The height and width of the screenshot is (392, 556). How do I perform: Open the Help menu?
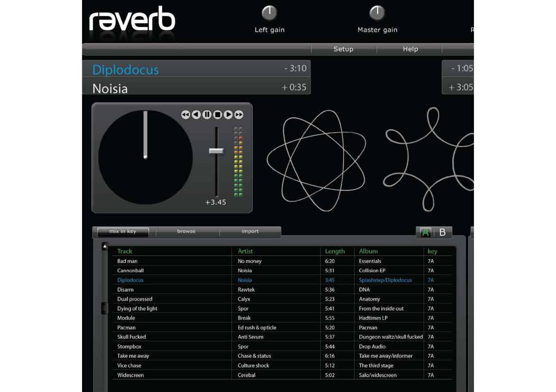pos(410,49)
